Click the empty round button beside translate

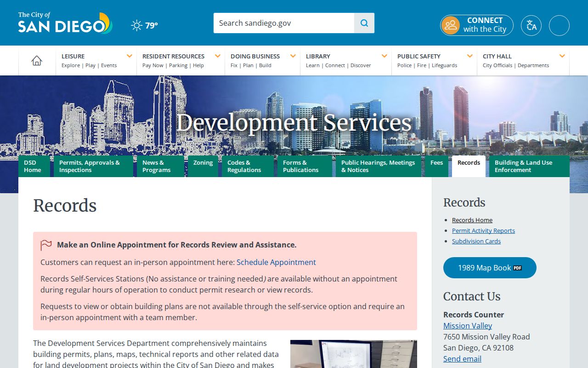(x=559, y=25)
